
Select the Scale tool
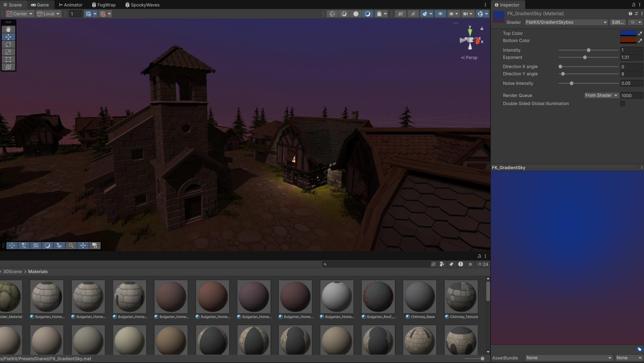point(8,52)
